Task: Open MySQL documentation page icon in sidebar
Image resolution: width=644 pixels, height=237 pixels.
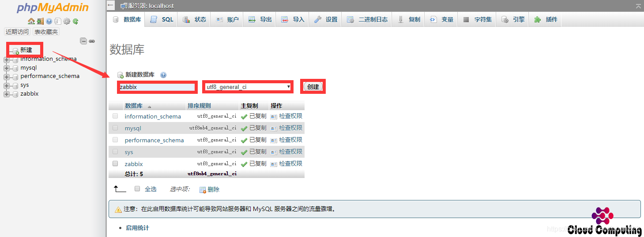Action: click(57, 21)
